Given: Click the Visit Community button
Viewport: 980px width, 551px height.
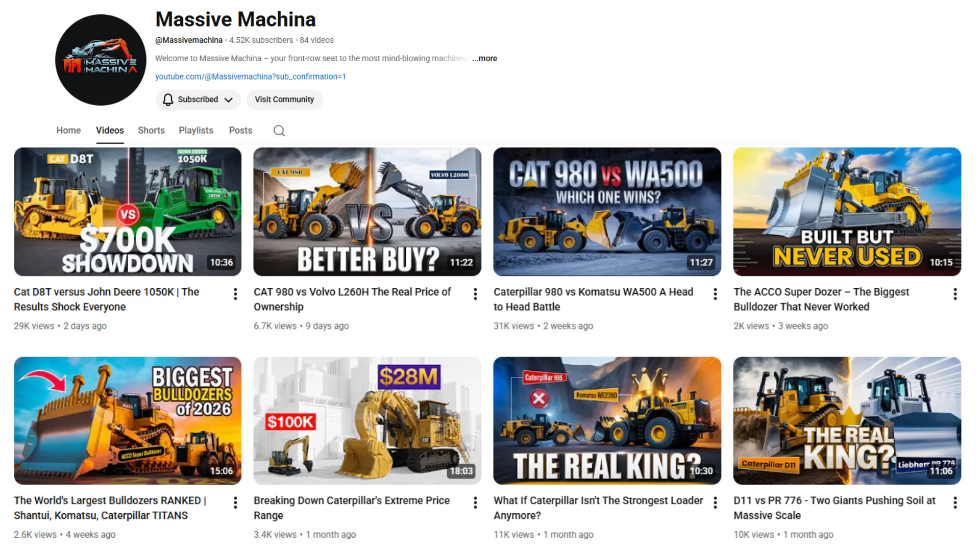Looking at the screenshot, I should coord(284,99).
